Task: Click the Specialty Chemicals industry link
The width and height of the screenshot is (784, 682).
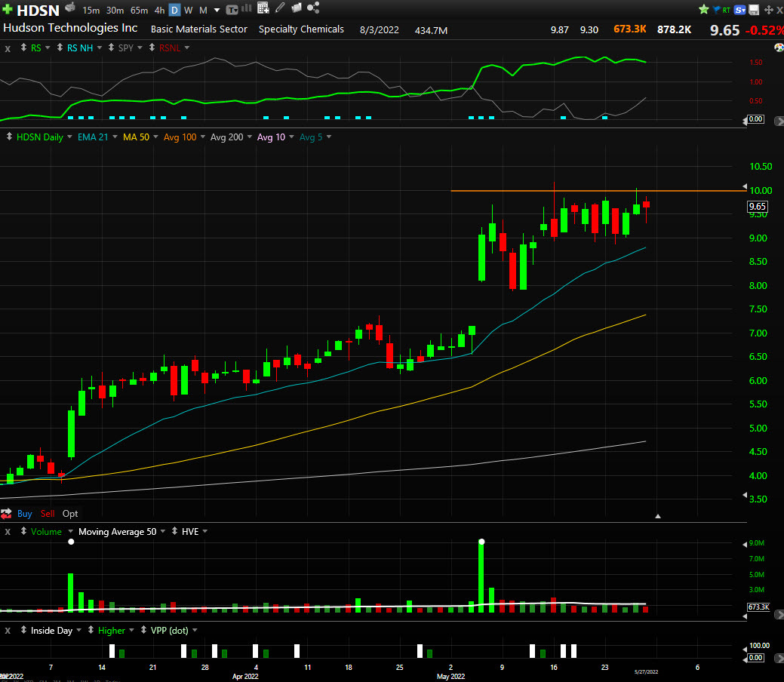Action: 301,29
